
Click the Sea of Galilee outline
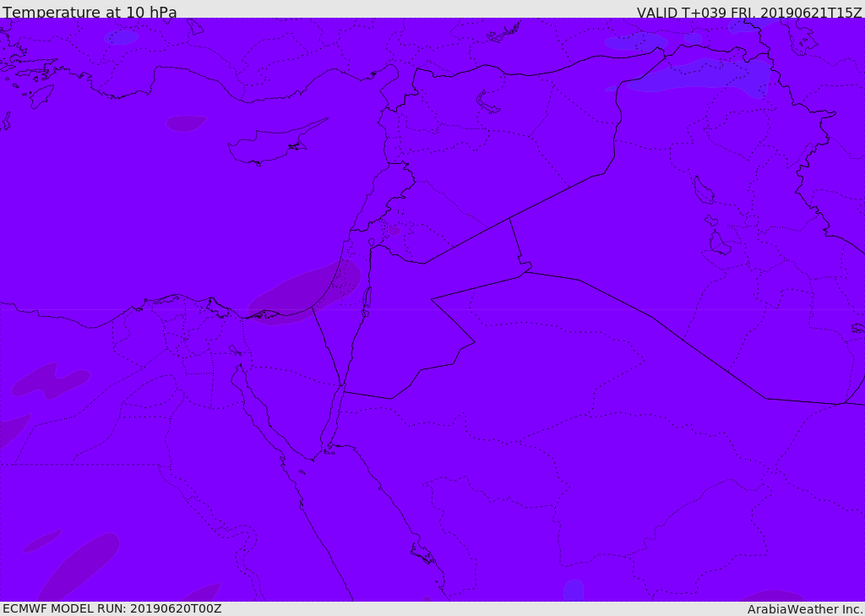(x=371, y=243)
